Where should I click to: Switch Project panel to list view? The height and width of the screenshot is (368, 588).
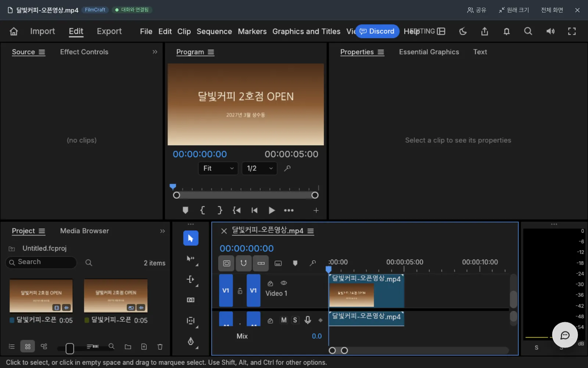tap(12, 346)
